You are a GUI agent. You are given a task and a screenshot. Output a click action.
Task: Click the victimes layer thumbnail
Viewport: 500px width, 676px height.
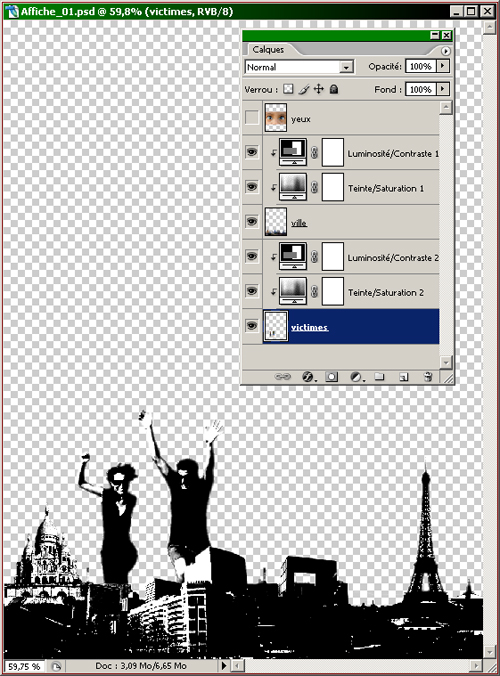pyautogui.click(x=275, y=326)
